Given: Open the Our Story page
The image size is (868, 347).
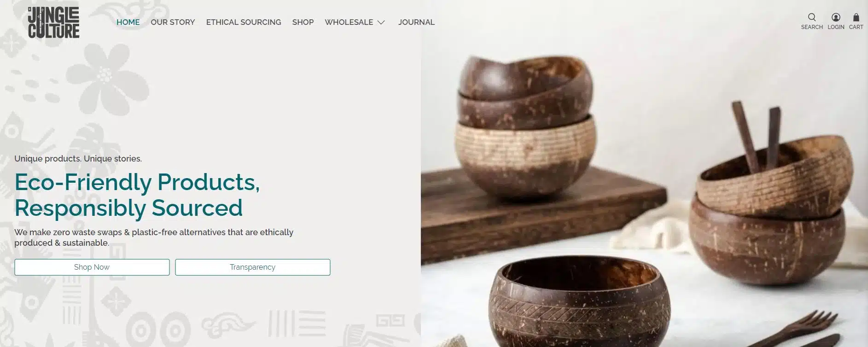Looking at the screenshot, I should coord(173,22).
